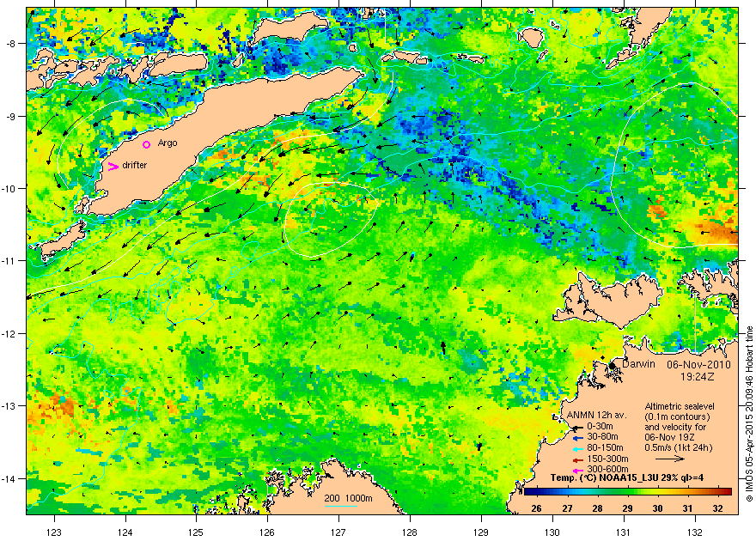Click the '27' color bar tick label
The width and height of the screenshot is (756, 541).
(567, 508)
